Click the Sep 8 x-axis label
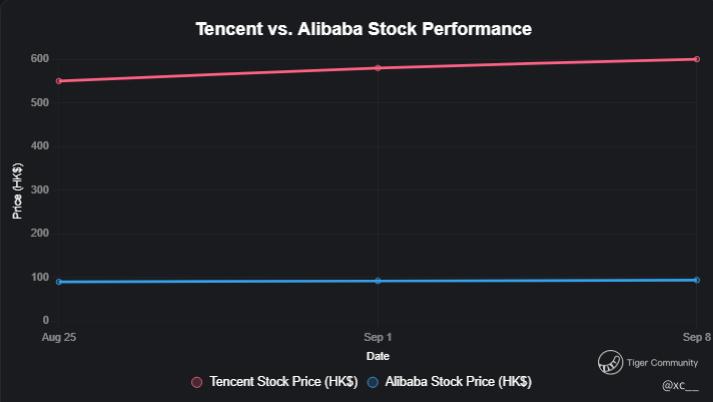 pos(696,338)
